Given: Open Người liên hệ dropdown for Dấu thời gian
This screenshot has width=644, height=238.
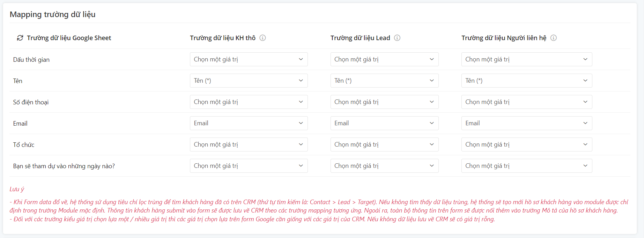Looking at the screenshot, I should coord(526,59).
